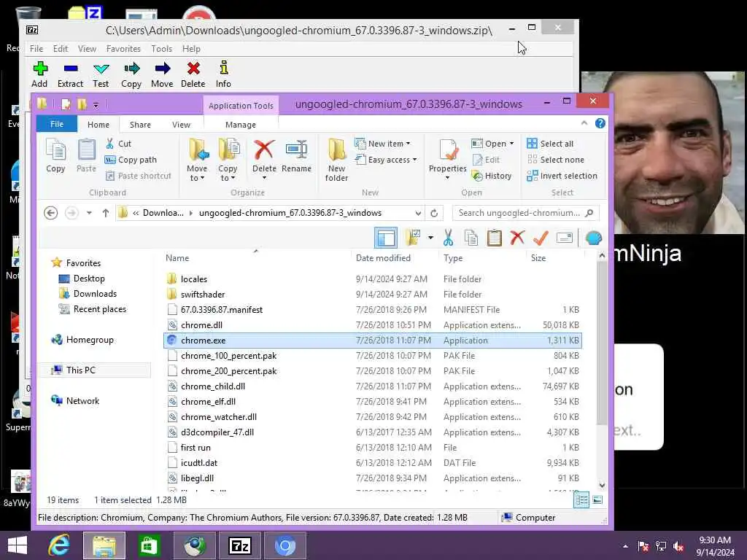Click Copy in the 7-Zip toolbar
The image size is (747, 560).
[131, 74]
